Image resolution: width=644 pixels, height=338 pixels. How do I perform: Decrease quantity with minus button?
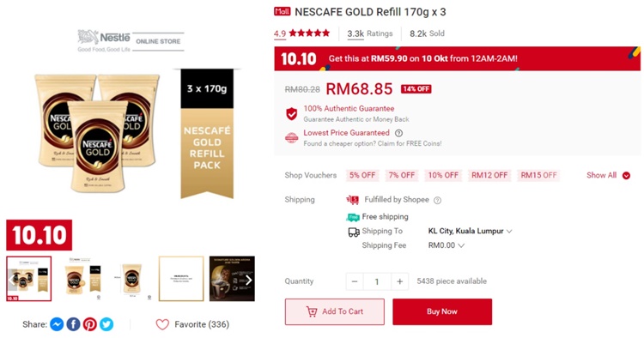pyautogui.click(x=355, y=281)
